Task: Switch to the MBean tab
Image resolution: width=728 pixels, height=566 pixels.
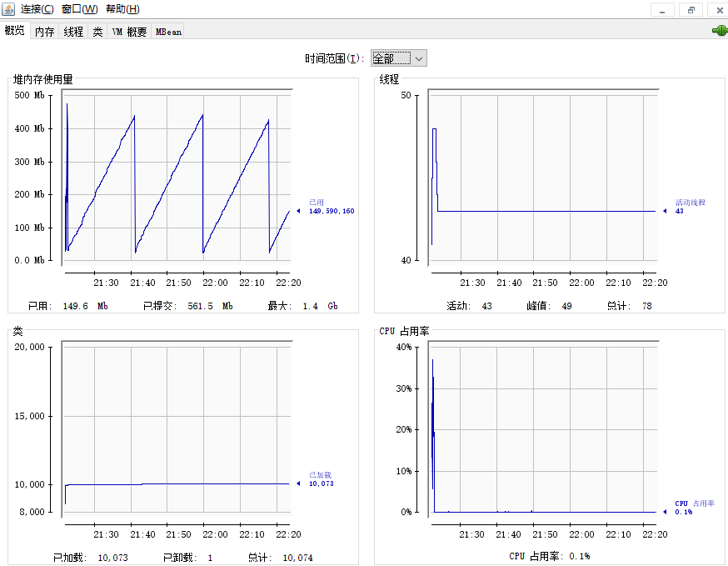Action: pyautogui.click(x=168, y=32)
